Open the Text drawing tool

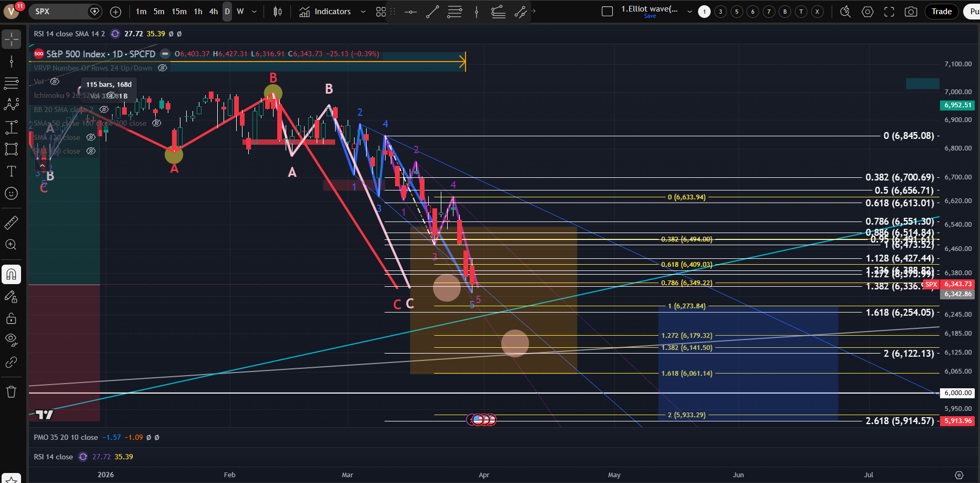[x=11, y=171]
